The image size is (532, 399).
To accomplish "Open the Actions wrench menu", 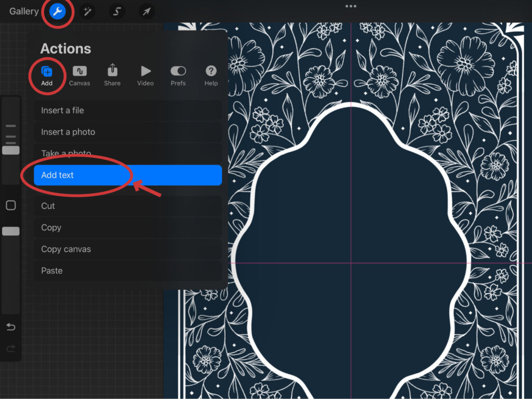I will [x=58, y=11].
